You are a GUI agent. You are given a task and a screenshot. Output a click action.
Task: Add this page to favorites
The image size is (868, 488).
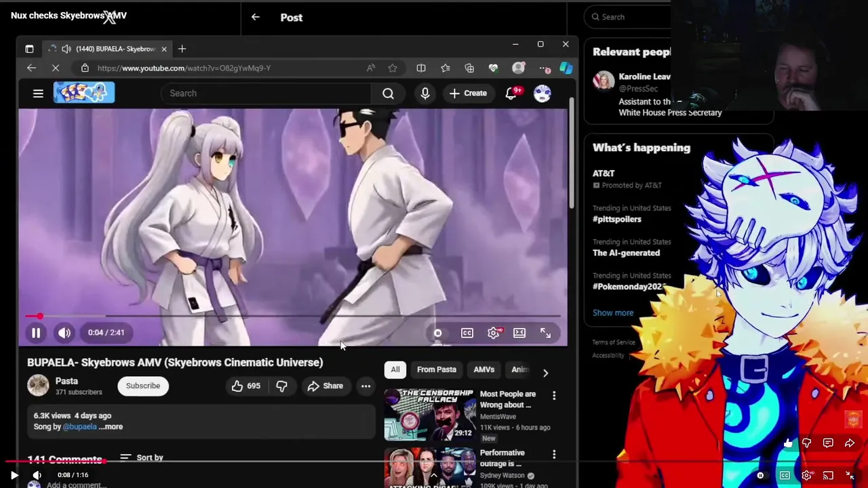coord(393,68)
